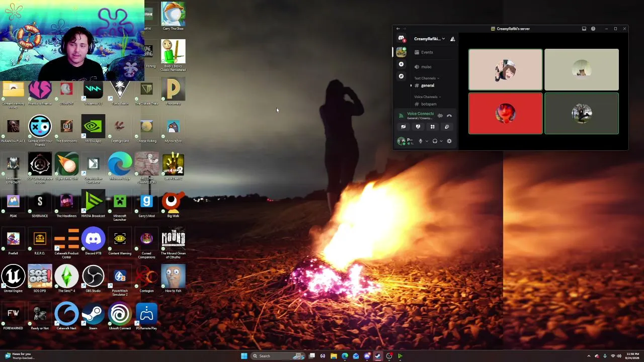
Task: Open Unreal Engine desktop shortcut
Action: 13,279
